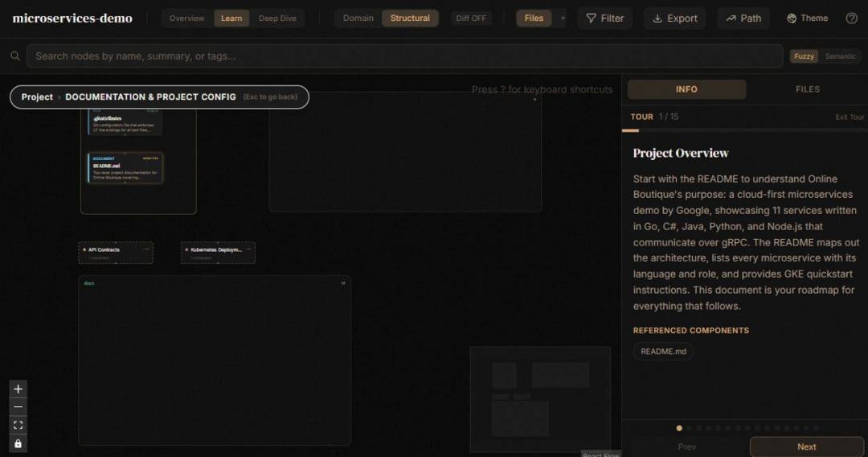Enable Semantic search mode
Viewport: 868px width, 457px height.
[x=841, y=56]
